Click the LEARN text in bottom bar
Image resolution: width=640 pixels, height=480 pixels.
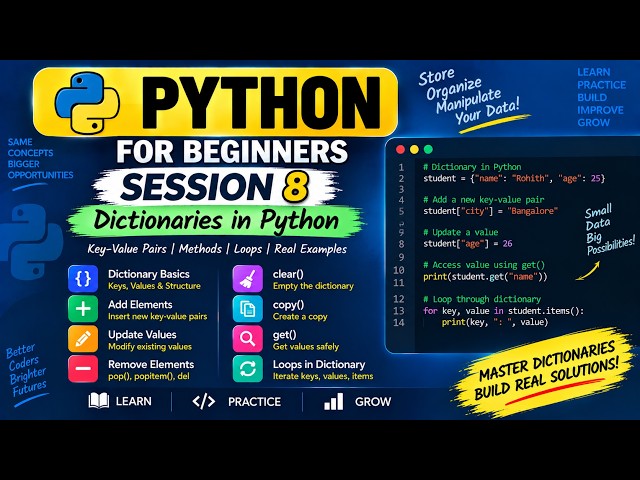pyautogui.click(x=133, y=402)
